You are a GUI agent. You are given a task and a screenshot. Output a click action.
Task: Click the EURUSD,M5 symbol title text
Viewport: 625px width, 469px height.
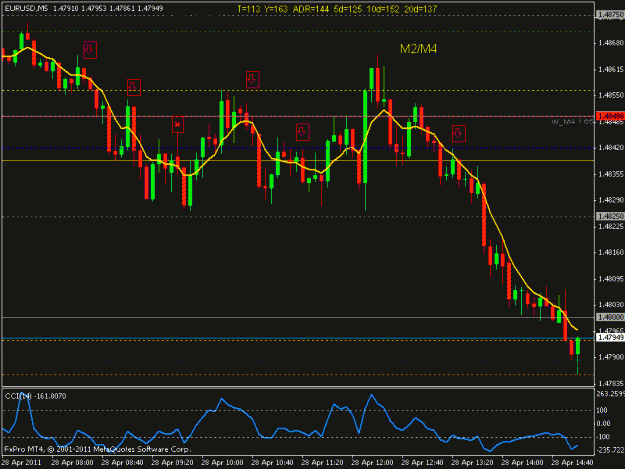click(x=26, y=8)
